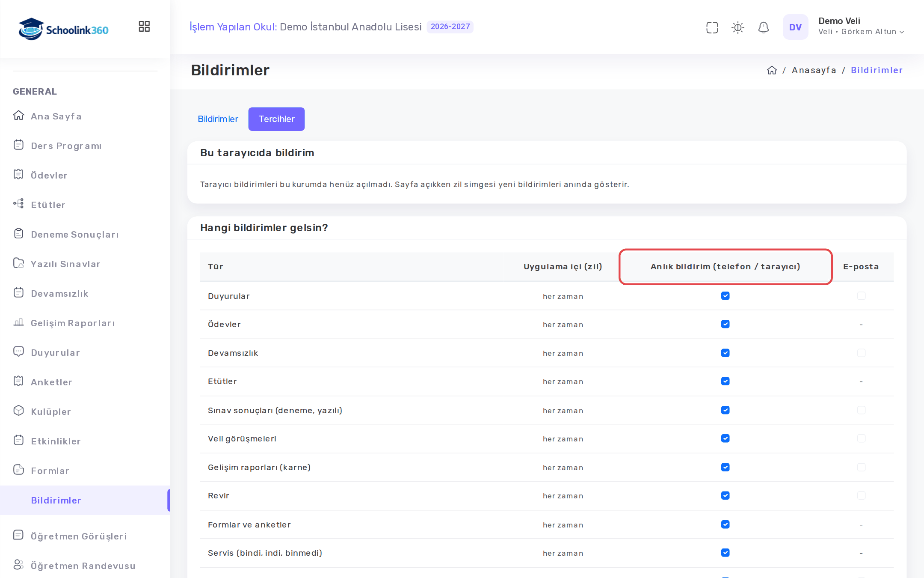Click the Öğretmen Randevusu people icon

coord(18,565)
